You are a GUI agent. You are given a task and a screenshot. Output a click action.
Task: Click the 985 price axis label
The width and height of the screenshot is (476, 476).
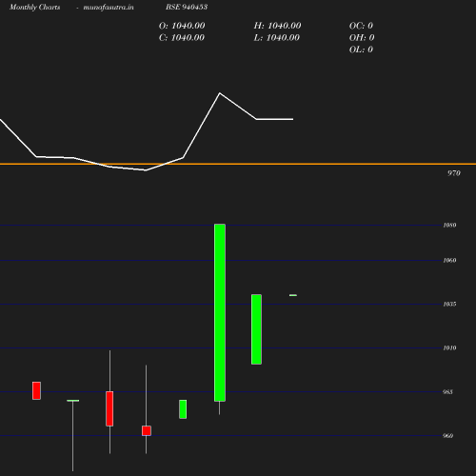(447, 392)
